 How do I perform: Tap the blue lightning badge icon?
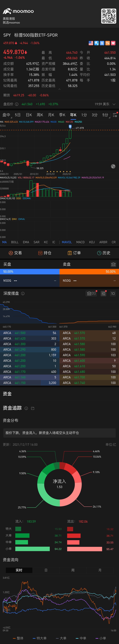(x=96, y=43)
